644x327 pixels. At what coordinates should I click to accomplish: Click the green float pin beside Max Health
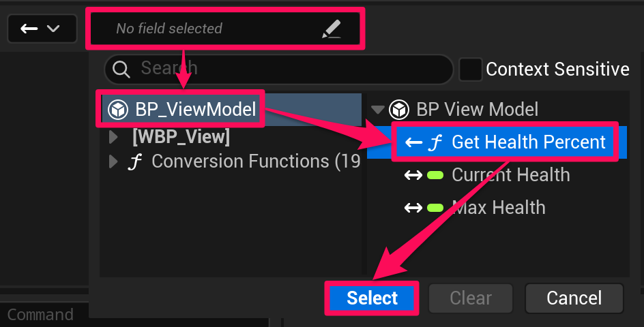click(x=435, y=208)
